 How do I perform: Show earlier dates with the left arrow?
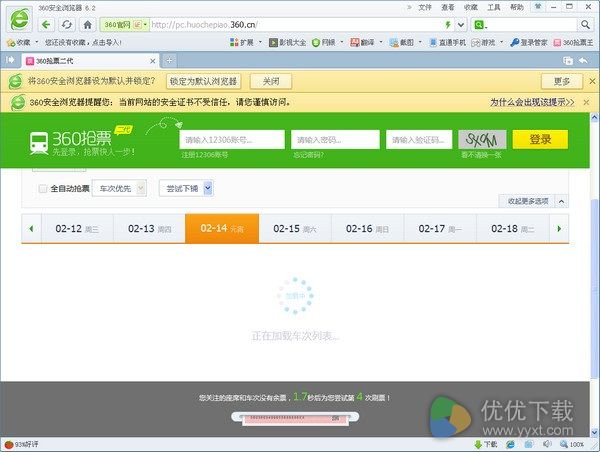[x=31, y=228]
